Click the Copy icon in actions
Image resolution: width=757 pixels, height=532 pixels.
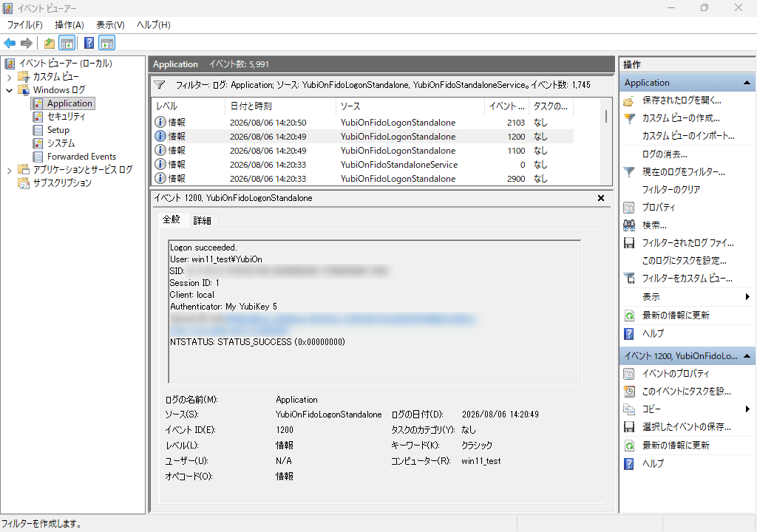click(x=628, y=409)
